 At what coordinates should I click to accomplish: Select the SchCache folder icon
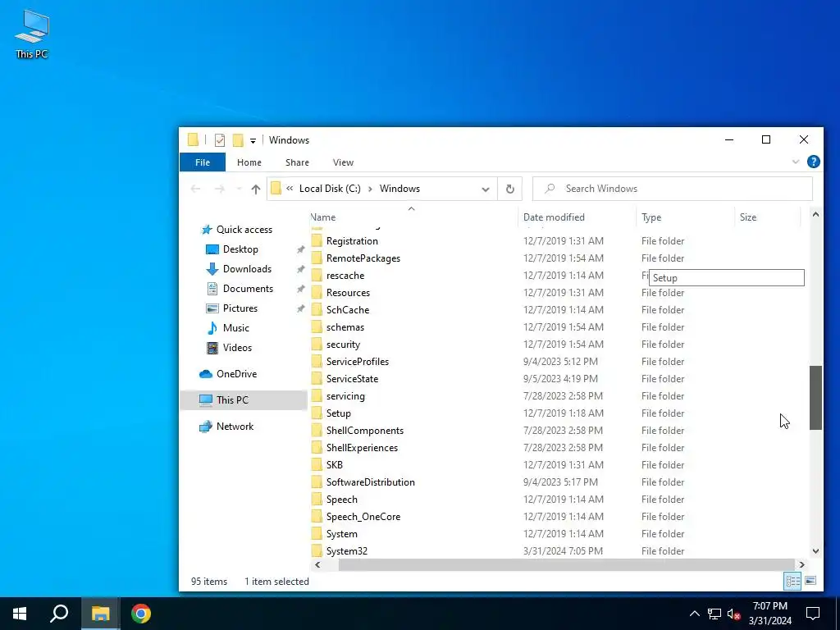(x=317, y=309)
